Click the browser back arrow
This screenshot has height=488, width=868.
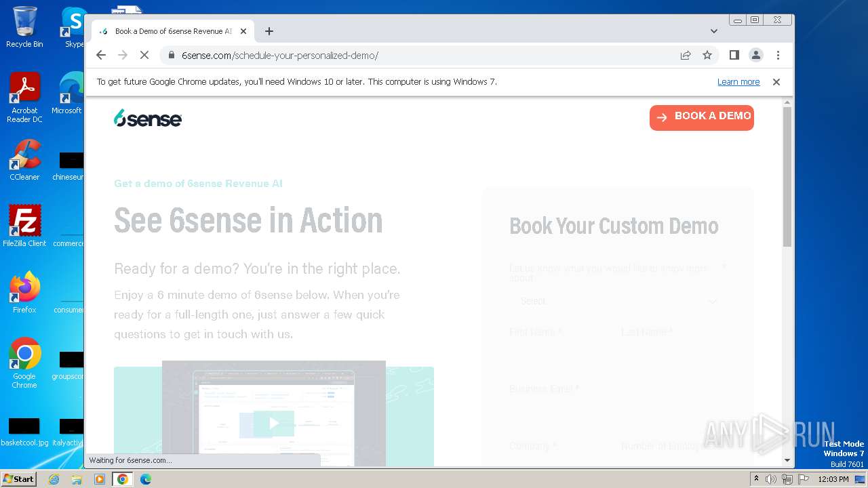(101, 55)
